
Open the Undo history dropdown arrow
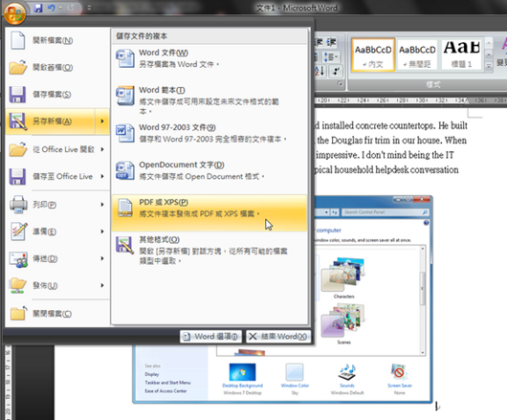[60, 8]
